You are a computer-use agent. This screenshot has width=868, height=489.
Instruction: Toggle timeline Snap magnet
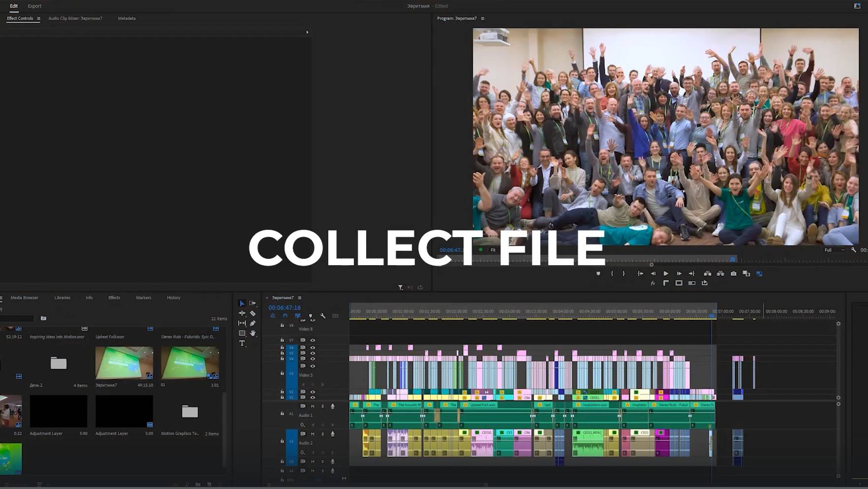[285, 316]
